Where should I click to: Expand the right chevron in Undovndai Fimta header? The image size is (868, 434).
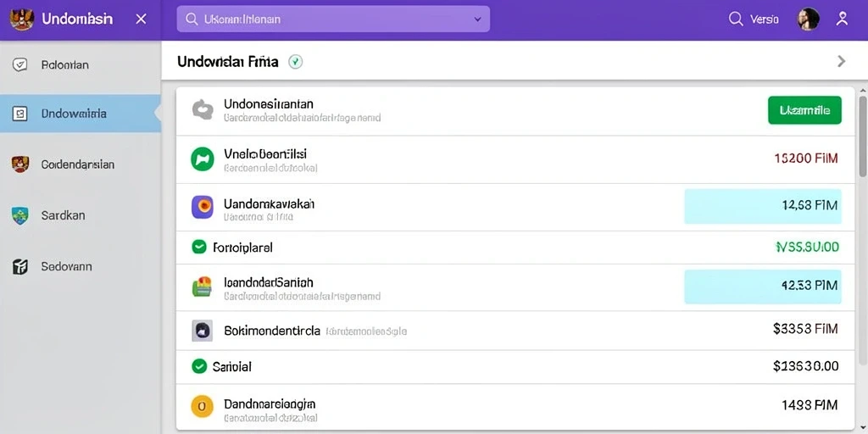tap(842, 61)
